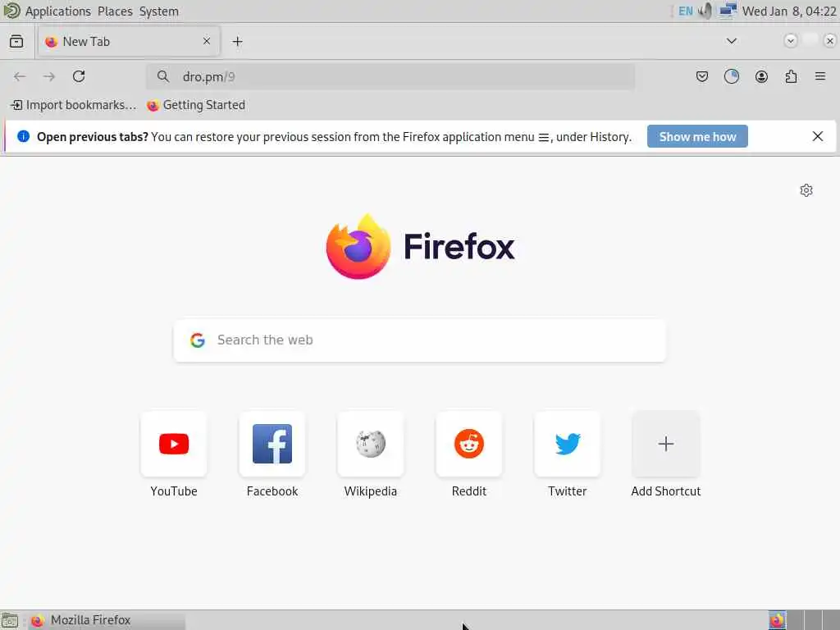The image size is (840, 630).
Task: Close the New Tab tab
Action: [x=206, y=41]
